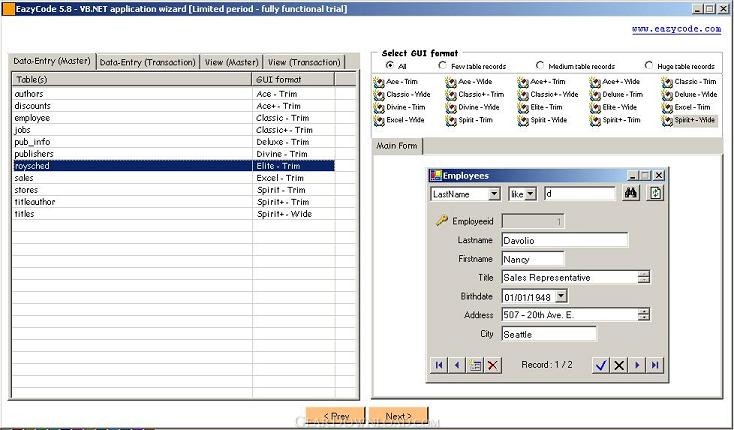Select the titleauthor table row
734x430 pixels.
pyautogui.click(x=174, y=202)
